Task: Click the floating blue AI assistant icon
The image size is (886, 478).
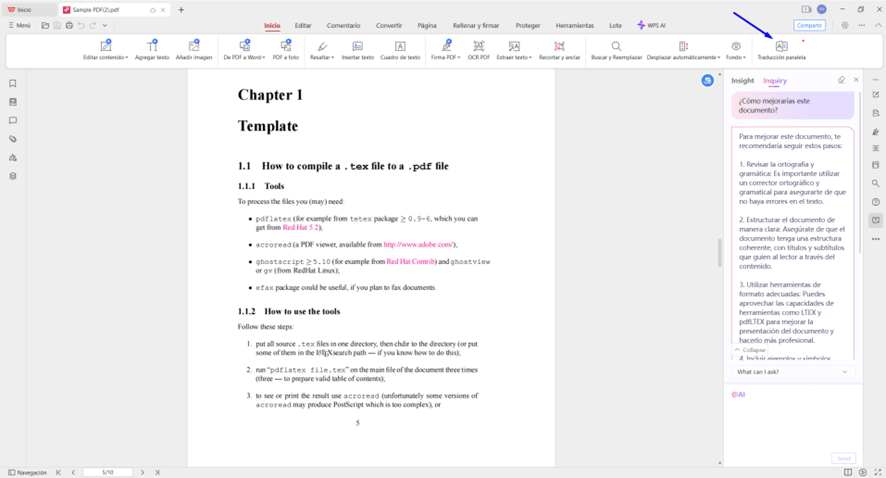Action: click(707, 81)
